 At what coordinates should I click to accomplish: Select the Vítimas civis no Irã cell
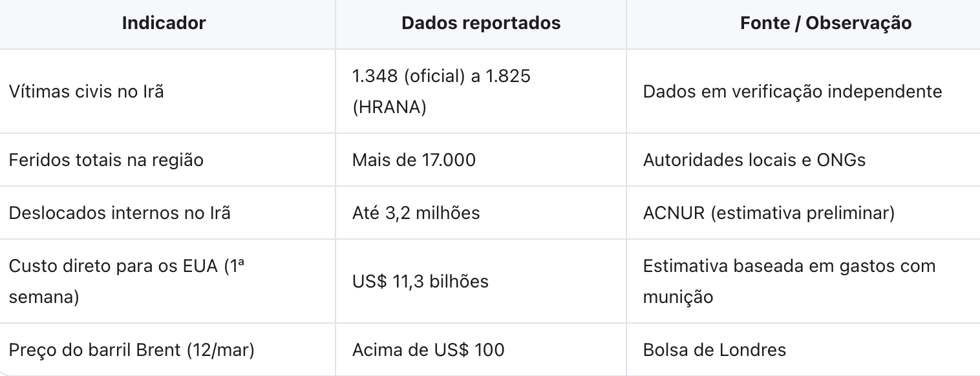86,92
